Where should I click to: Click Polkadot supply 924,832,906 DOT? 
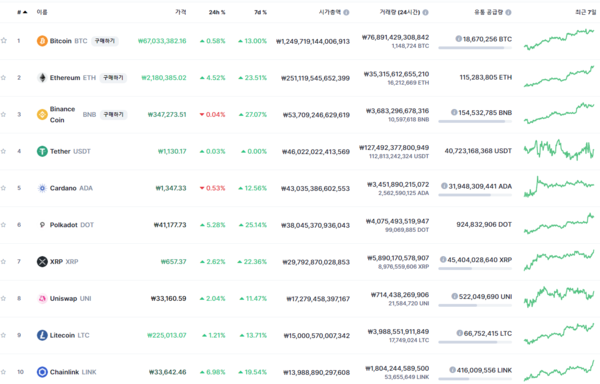click(x=484, y=225)
